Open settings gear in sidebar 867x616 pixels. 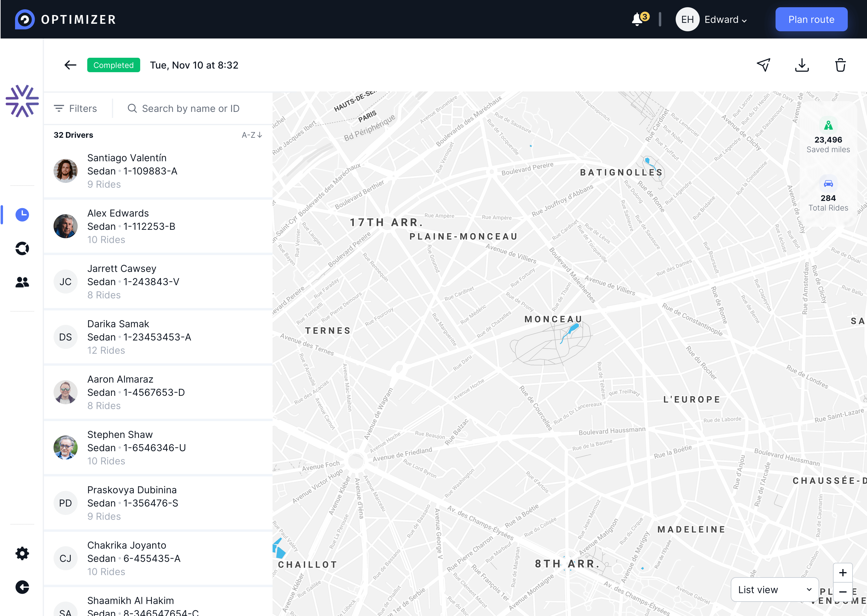pos(22,553)
